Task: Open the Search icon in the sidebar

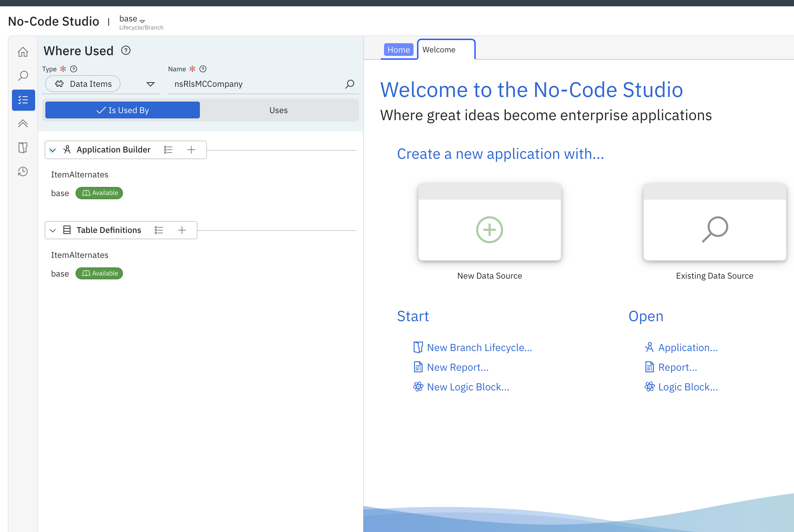Action: [x=23, y=76]
